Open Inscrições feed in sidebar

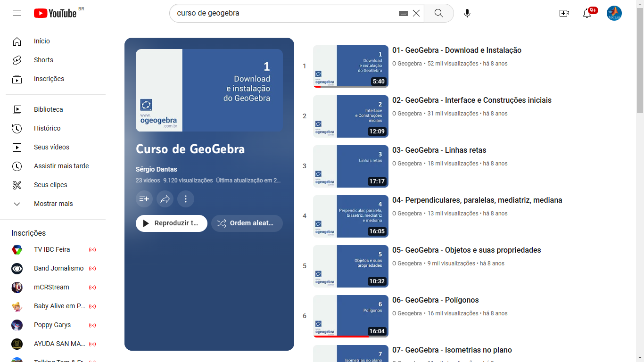56,79
